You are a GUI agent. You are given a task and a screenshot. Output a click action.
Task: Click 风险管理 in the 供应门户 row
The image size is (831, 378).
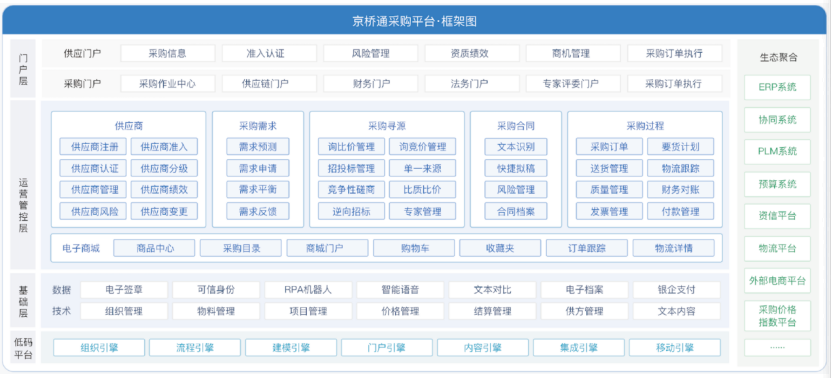pos(370,53)
